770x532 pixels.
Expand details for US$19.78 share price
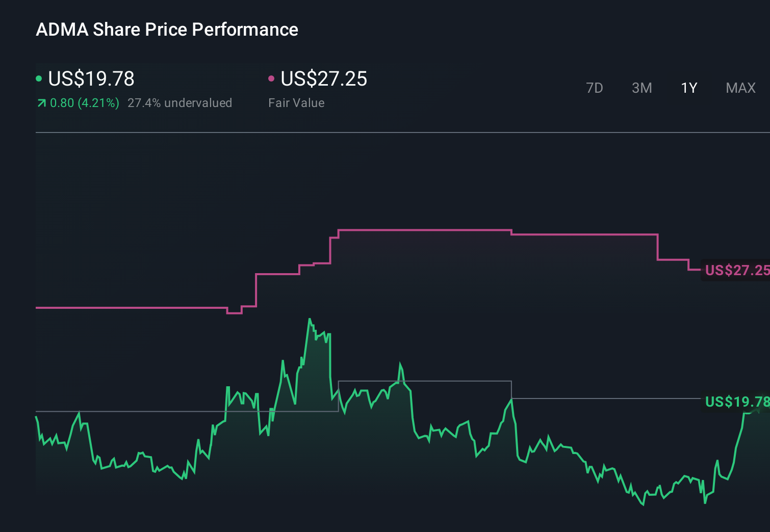(x=91, y=79)
